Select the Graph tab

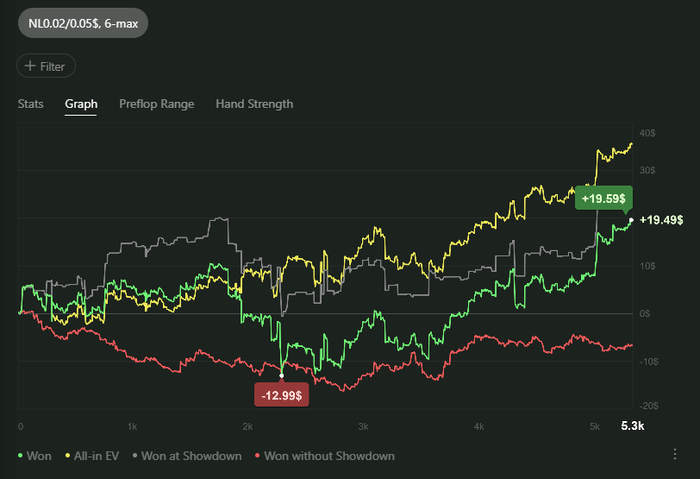tap(81, 104)
